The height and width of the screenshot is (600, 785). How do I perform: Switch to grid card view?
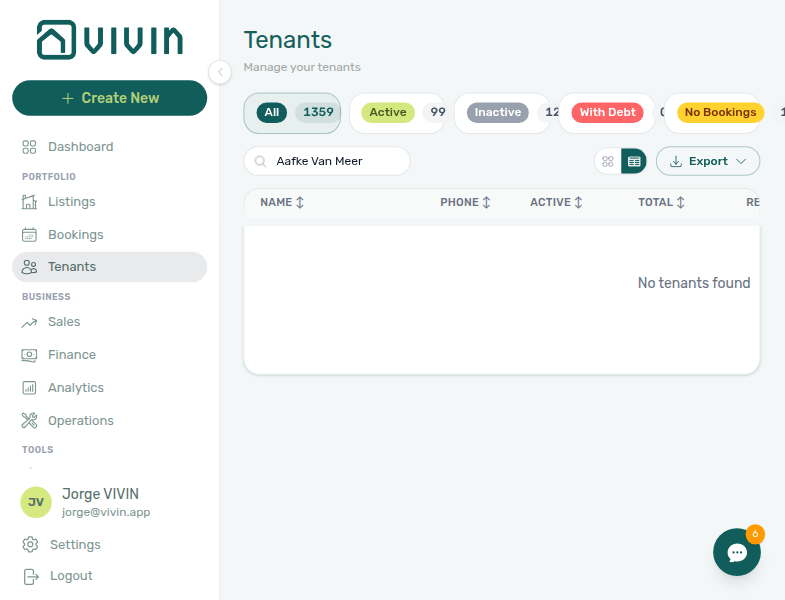coord(608,161)
